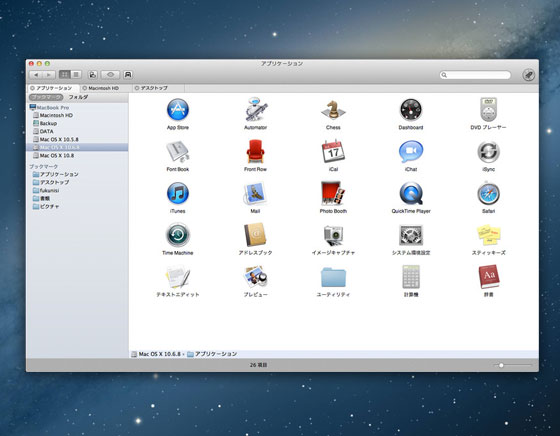The height and width of the screenshot is (436, 560).
Task: Select the DVD プレーヤー icon
Action: pyautogui.click(x=488, y=109)
